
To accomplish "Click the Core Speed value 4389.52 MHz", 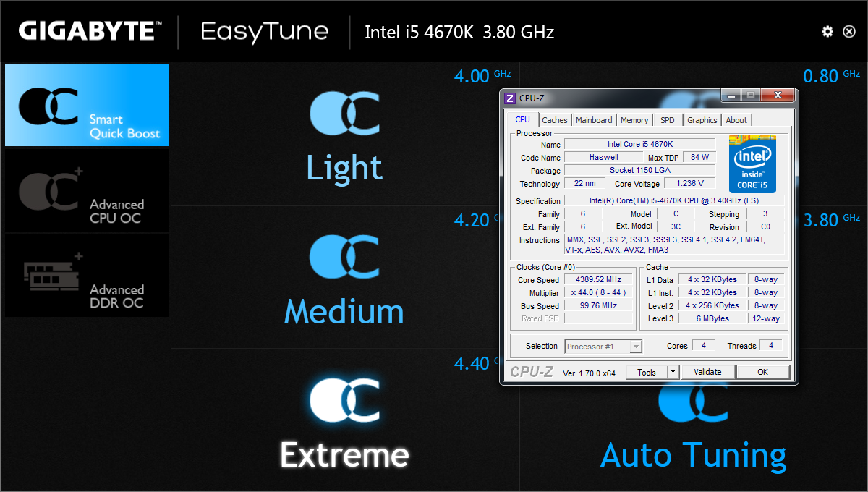I will [x=598, y=279].
